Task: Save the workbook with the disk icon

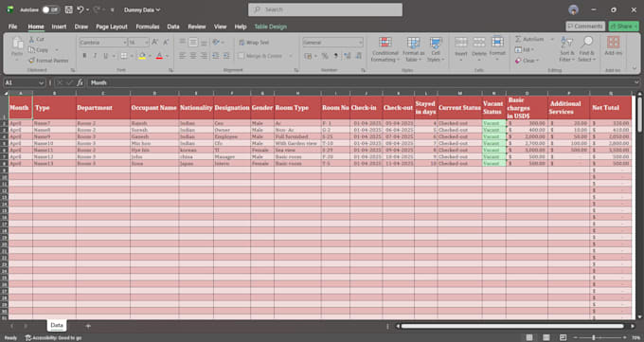Action: point(68,9)
